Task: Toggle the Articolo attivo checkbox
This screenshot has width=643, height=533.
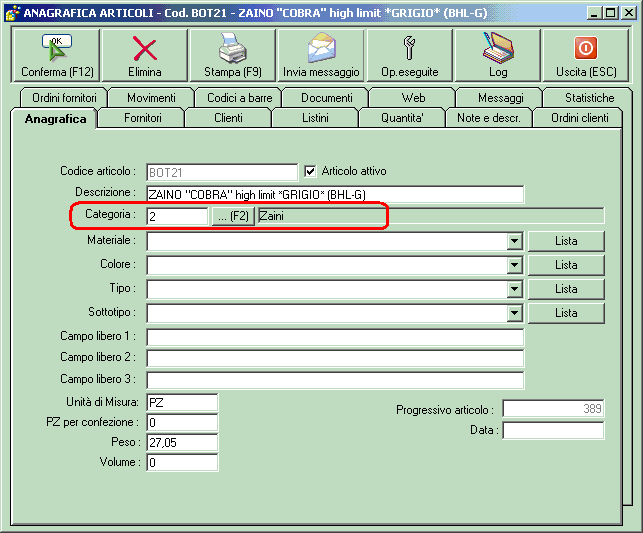Action: [310, 171]
